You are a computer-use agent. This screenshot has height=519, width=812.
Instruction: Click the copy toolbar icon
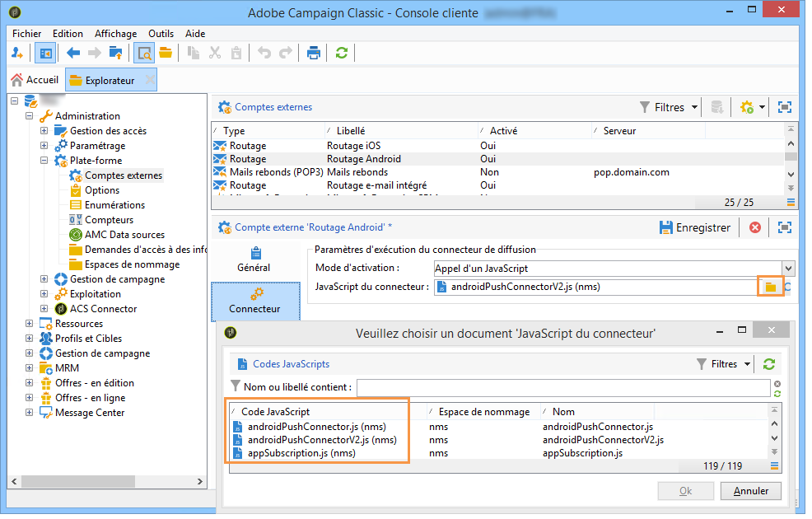pyautogui.click(x=194, y=53)
